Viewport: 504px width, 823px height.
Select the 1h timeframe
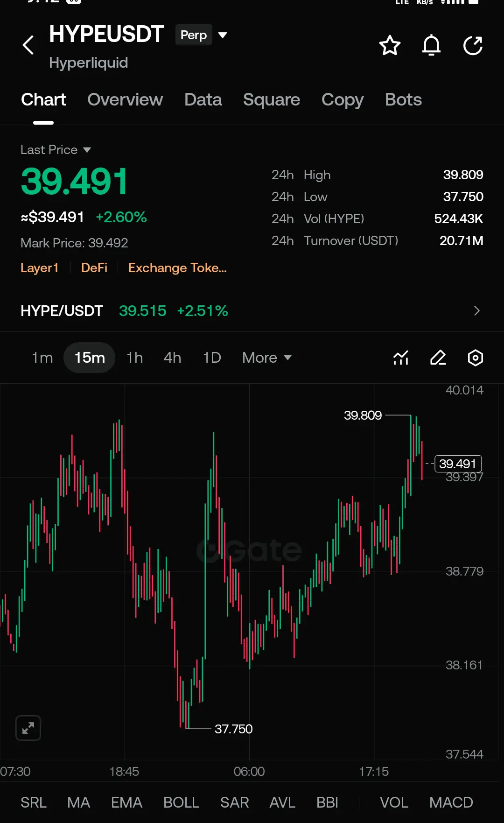[x=135, y=358]
